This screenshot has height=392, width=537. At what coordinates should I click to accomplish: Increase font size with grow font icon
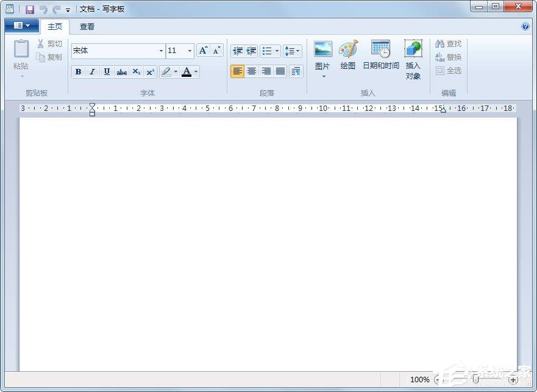click(204, 51)
